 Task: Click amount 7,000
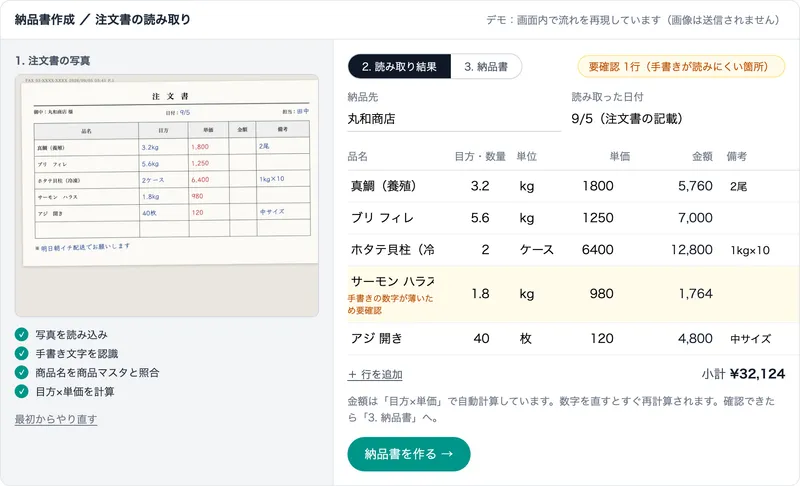(695, 218)
